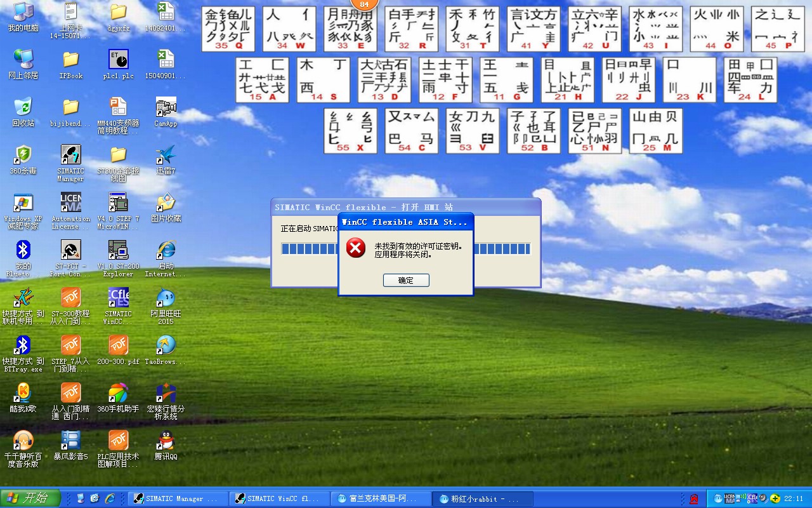Screen dimensions: 812x508
Task: Click the Wubi G key card 11
Action: [506, 80]
